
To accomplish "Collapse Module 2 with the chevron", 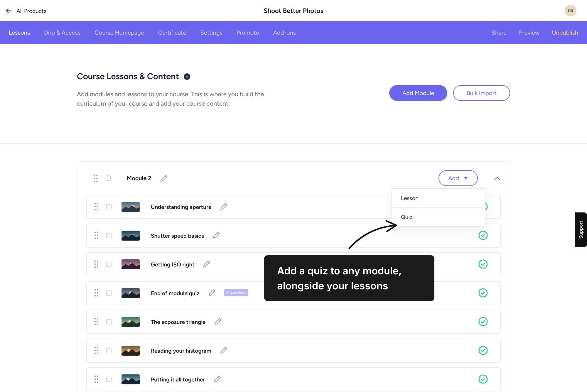I will click(x=497, y=178).
